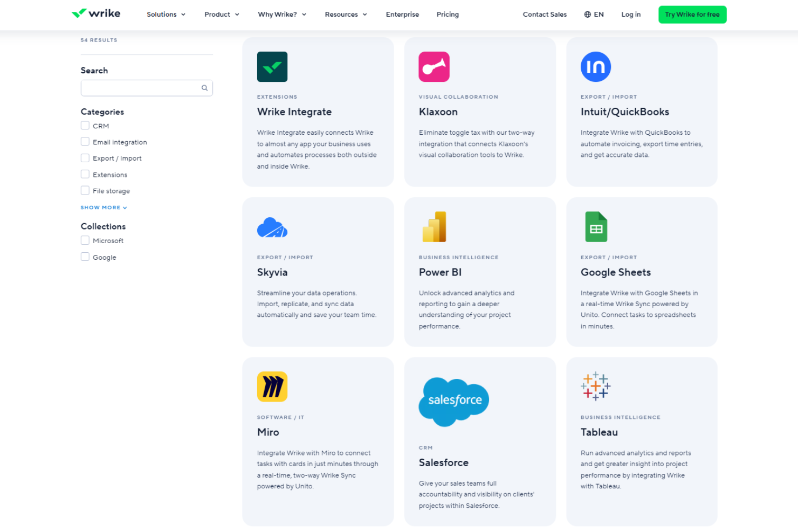Check the File storage checkbox
This screenshot has height=532, width=798.
85,190
